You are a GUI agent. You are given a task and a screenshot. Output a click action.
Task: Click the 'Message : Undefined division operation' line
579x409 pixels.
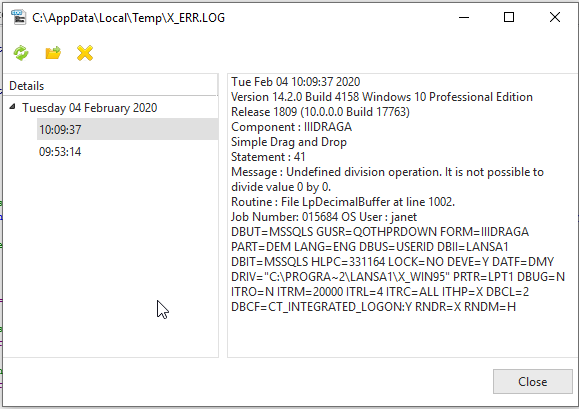[x=387, y=179]
